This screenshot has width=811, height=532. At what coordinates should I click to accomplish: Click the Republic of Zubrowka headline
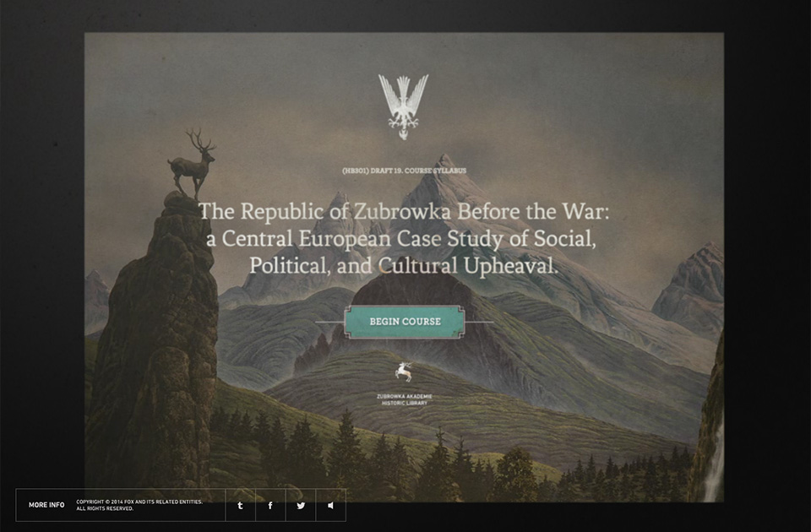click(x=404, y=238)
